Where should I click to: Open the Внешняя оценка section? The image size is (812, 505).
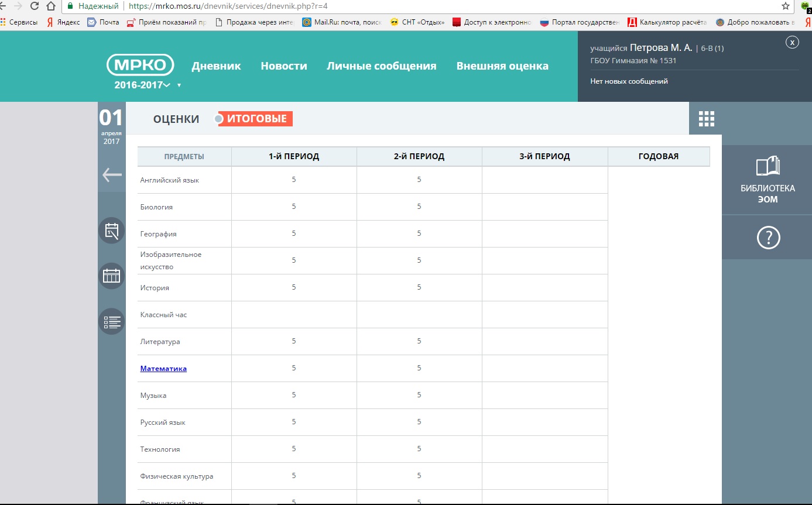click(x=502, y=66)
